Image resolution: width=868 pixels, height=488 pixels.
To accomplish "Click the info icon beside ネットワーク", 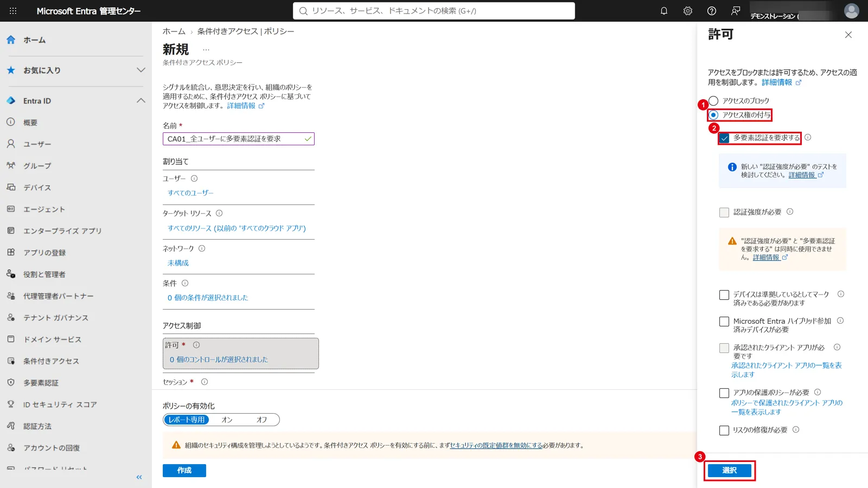I will click(x=202, y=248).
